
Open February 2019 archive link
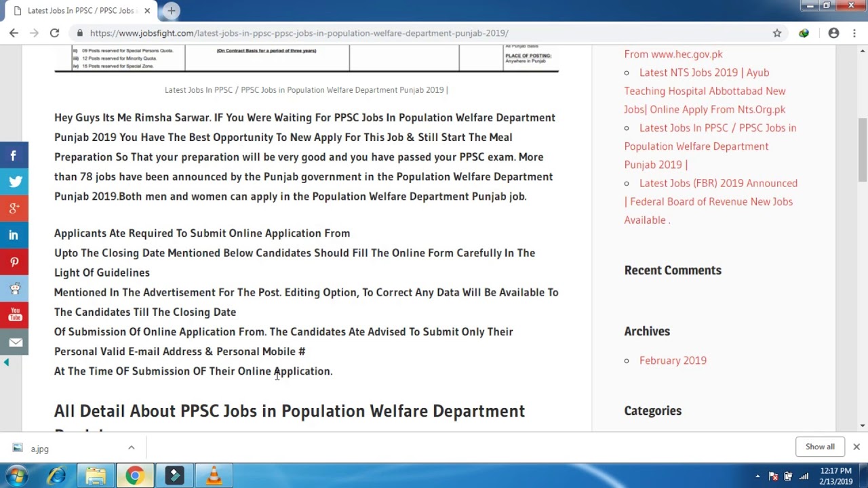(673, 361)
